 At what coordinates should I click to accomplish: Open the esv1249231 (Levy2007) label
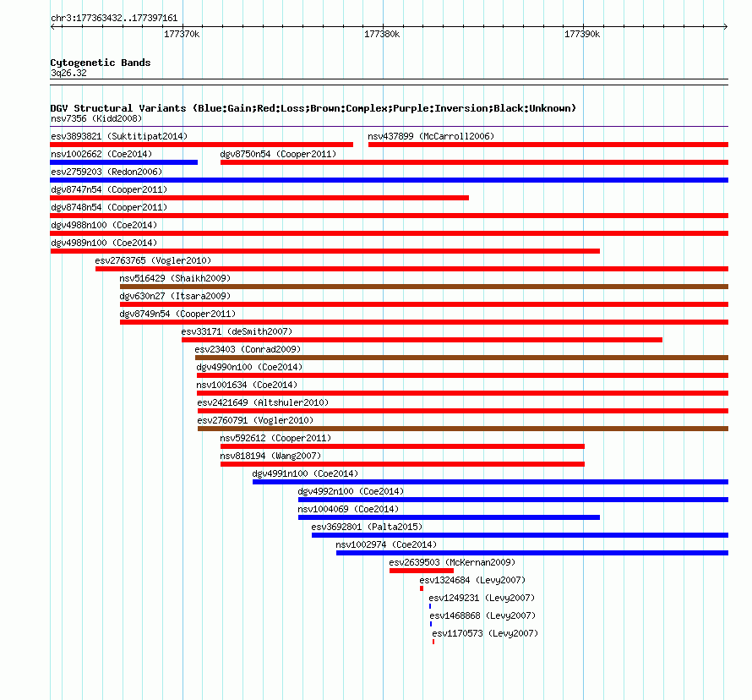(x=482, y=598)
